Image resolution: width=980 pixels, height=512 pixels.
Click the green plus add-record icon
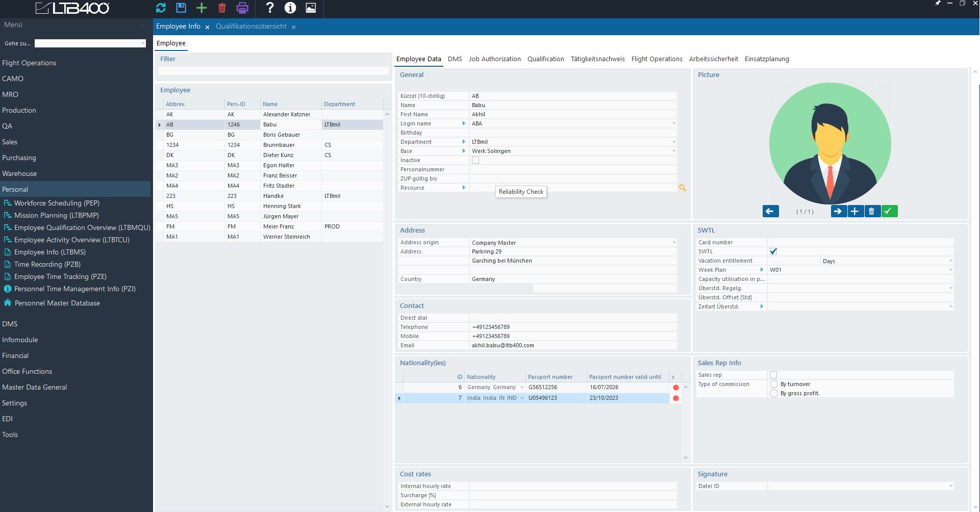[202, 8]
